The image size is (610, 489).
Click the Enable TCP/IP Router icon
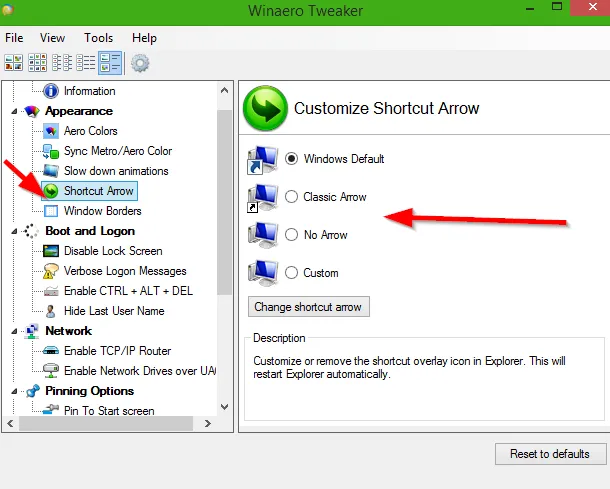[x=51, y=351]
